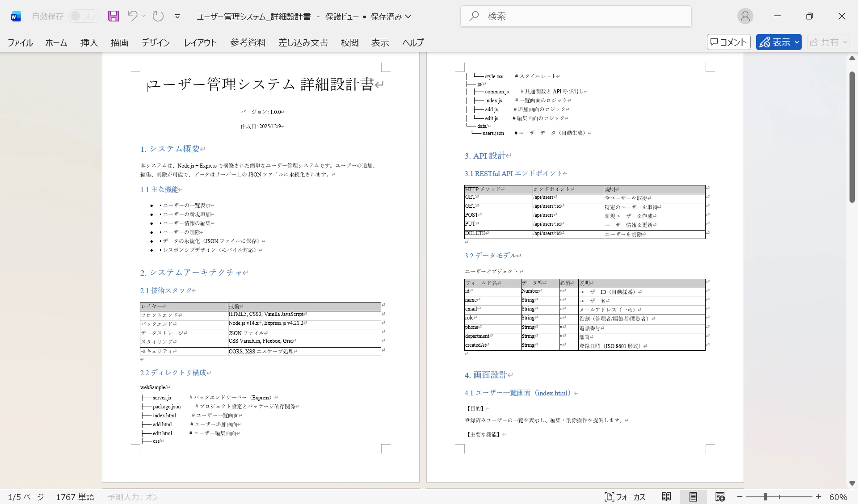This screenshot has width=858, height=504.
Task: Select Web Layout view icon
Action: [720, 497]
